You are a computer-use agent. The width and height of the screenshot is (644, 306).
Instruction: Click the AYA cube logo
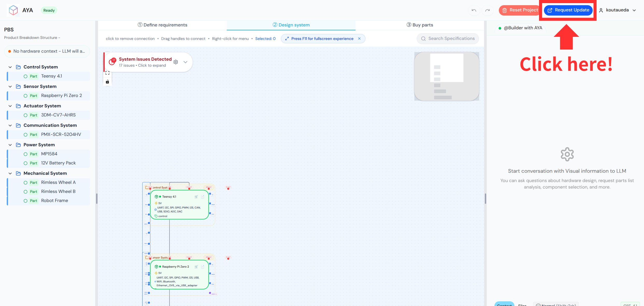pos(13,10)
